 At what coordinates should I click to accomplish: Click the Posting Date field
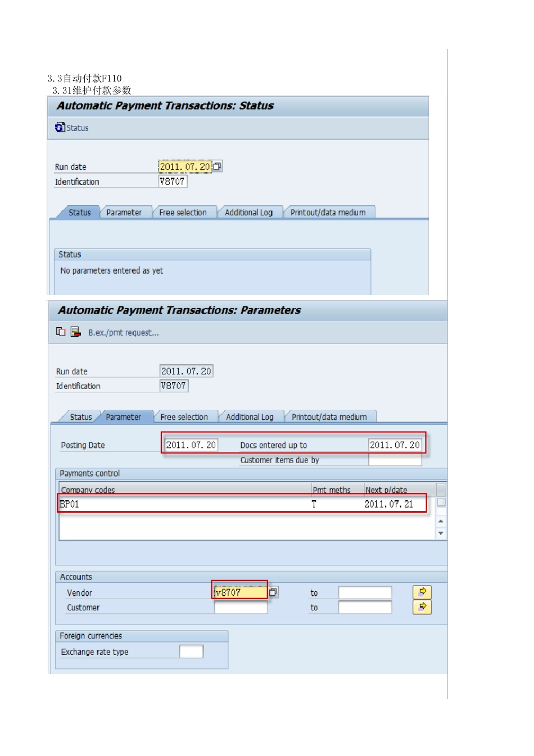click(191, 445)
